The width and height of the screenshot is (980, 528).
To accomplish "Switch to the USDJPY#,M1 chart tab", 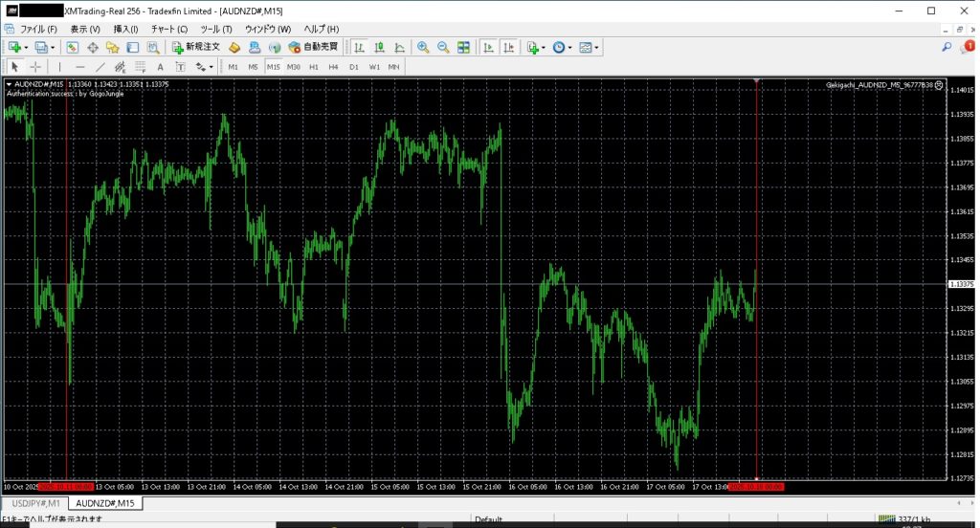I will 35,503.
